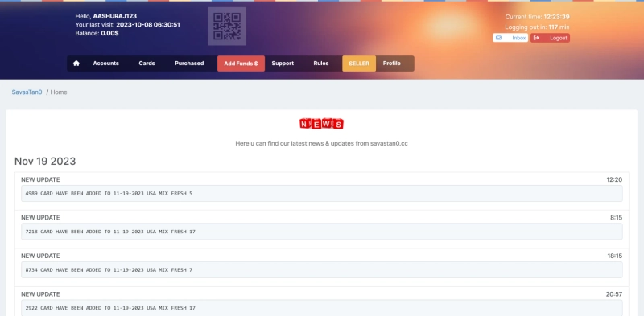Open the Accounts menu item

106,64
